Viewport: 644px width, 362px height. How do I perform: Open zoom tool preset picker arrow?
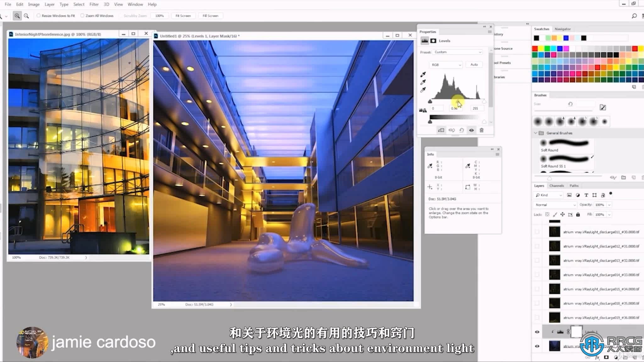click(6, 16)
